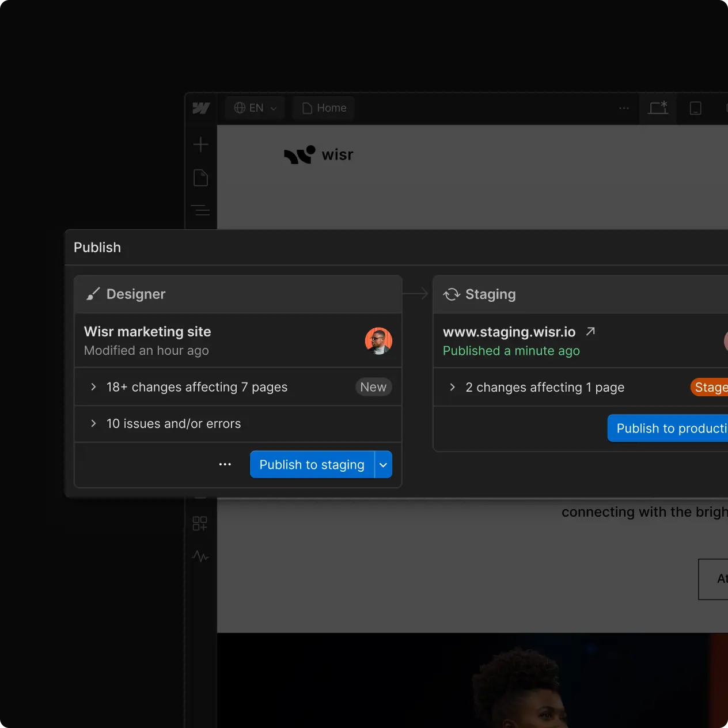
Task: Select 'connecting with the brigh' canvas text
Action: click(x=644, y=512)
